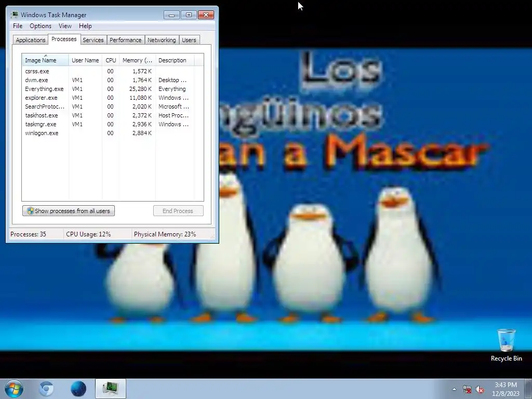Sort by Image Name column header

(x=46, y=60)
